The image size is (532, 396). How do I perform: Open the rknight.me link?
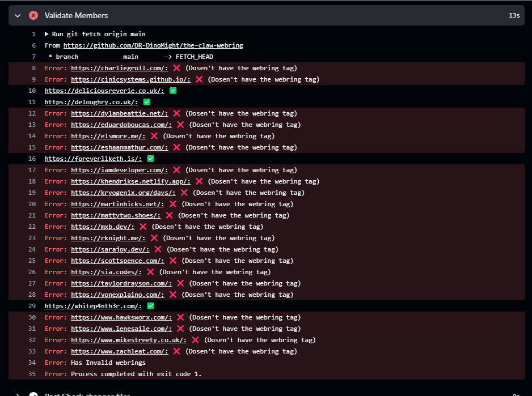tap(108, 238)
